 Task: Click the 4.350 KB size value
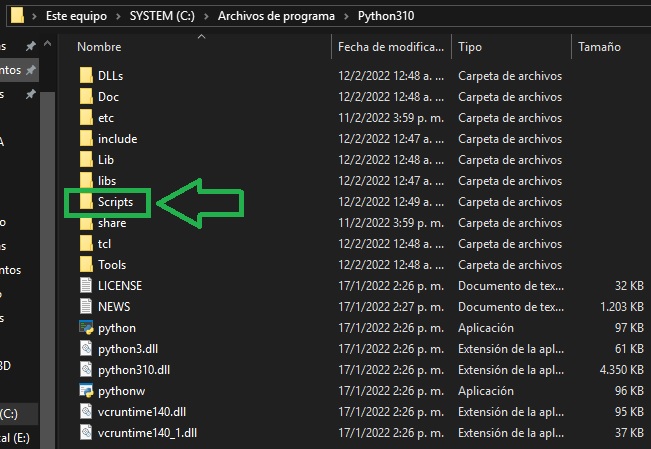click(x=622, y=370)
